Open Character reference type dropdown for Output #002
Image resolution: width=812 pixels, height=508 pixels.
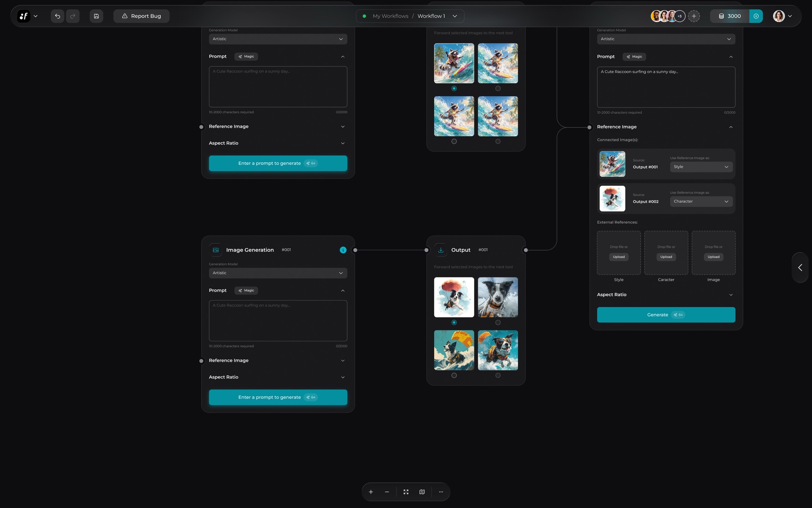click(x=701, y=201)
